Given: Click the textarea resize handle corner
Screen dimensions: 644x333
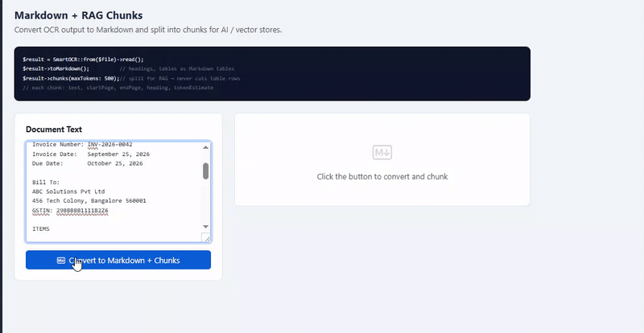Looking at the screenshot, I should (206, 238).
